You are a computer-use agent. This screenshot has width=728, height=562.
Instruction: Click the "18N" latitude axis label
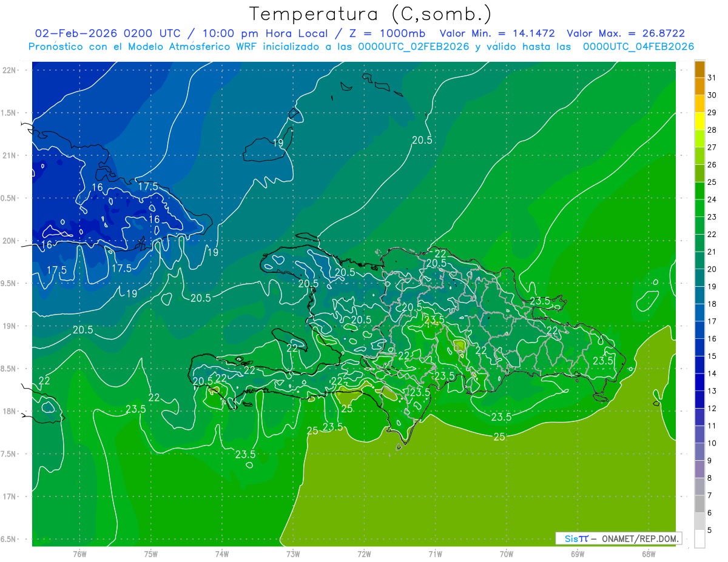click(x=10, y=411)
